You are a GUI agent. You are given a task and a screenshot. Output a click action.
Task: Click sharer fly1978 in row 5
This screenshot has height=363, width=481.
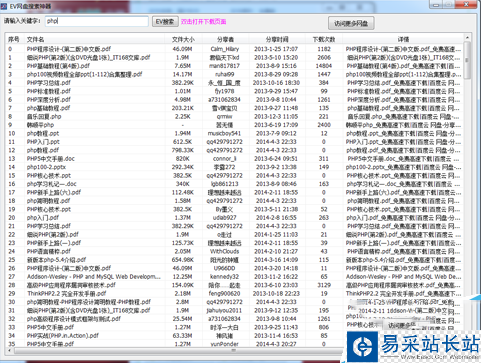click(225, 91)
